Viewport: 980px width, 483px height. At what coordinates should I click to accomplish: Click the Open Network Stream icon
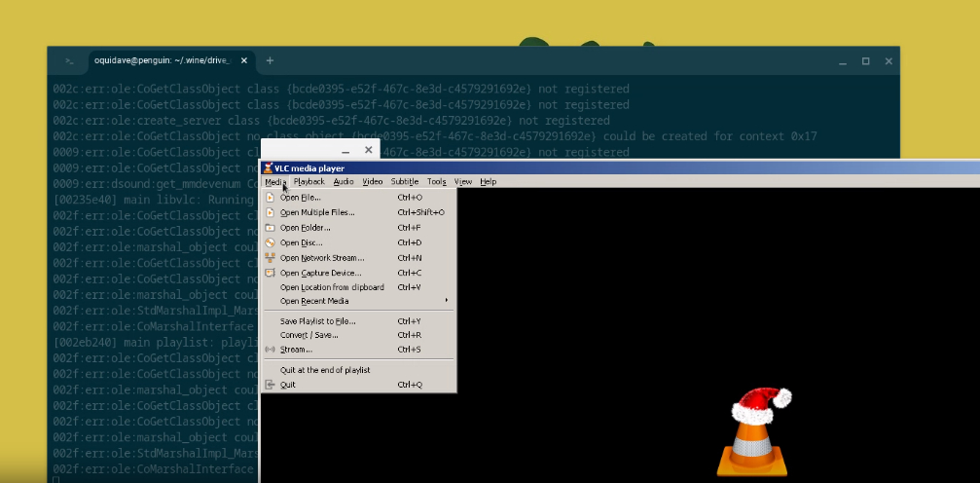[x=270, y=258]
